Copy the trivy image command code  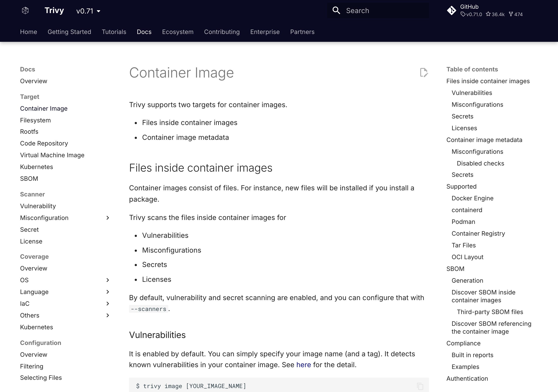[420, 386]
